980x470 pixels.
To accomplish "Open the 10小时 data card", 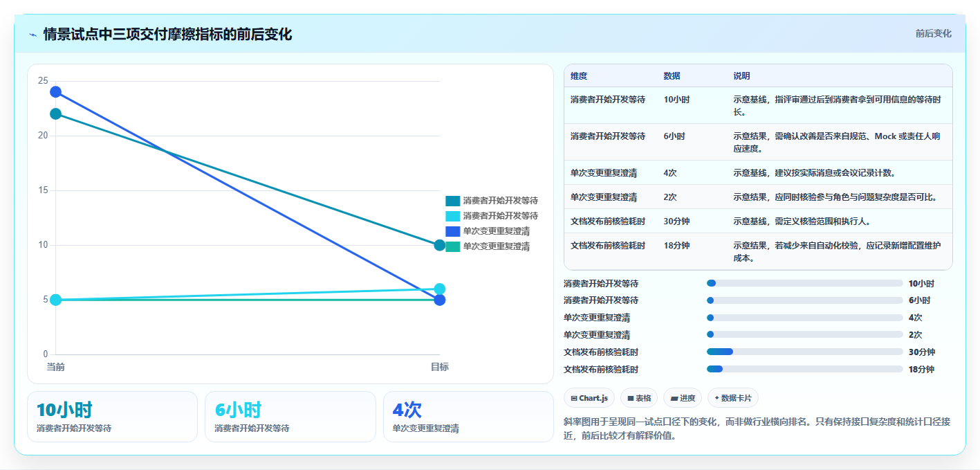I will coord(113,417).
